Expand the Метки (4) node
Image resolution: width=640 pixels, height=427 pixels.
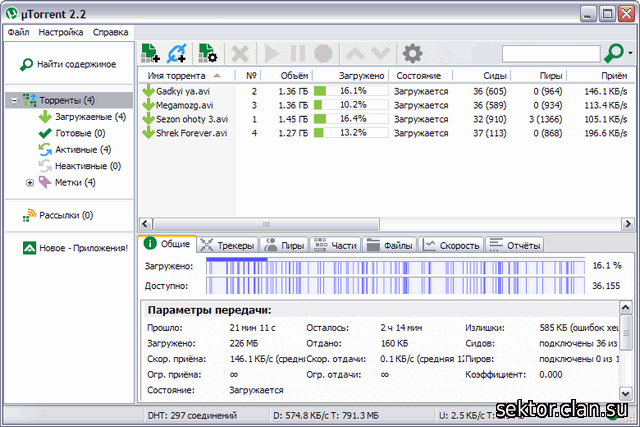point(30,182)
